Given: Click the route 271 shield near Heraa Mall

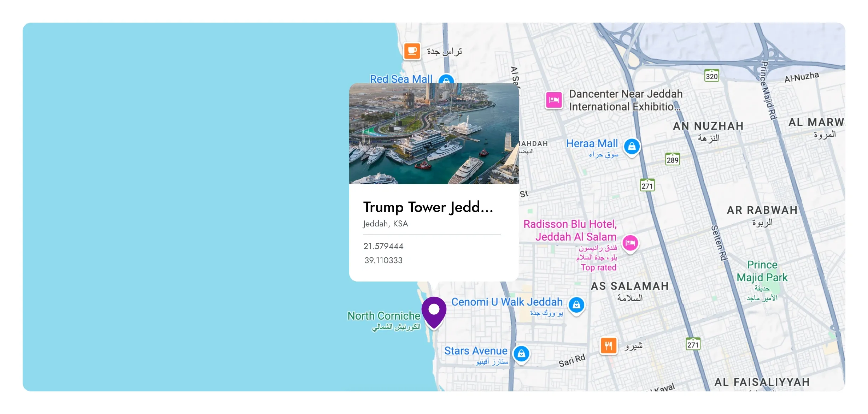Looking at the screenshot, I should (x=647, y=185).
